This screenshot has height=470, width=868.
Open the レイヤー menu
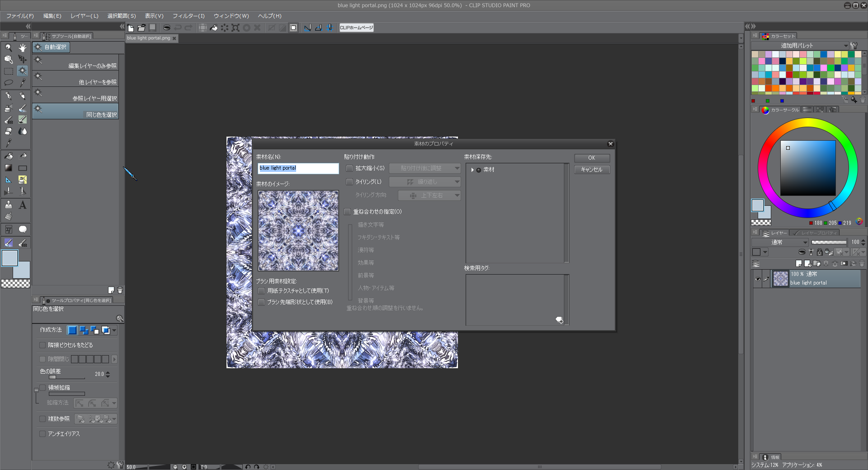[84, 16]
